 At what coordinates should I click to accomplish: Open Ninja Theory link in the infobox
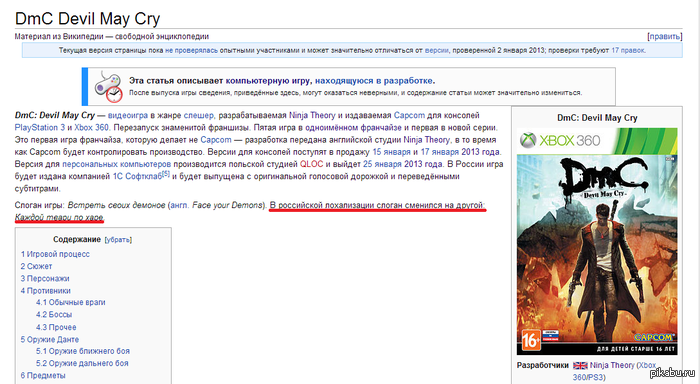click(612, 365)
